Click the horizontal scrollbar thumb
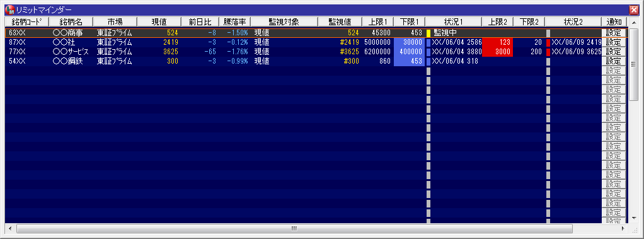644x239 pixels. [294, 228]
